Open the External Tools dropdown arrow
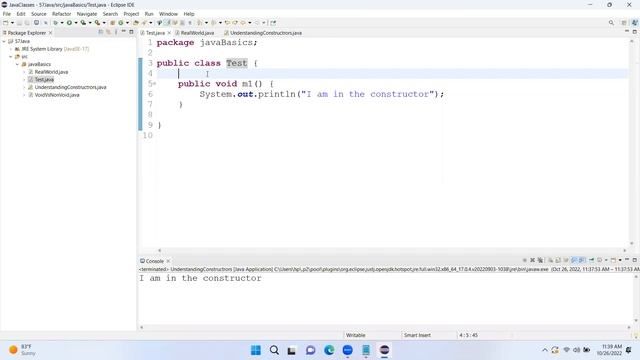 coord(104,23)
